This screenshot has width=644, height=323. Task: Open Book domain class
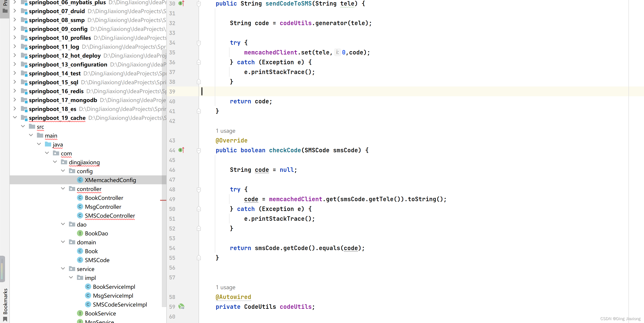point(91,251)
